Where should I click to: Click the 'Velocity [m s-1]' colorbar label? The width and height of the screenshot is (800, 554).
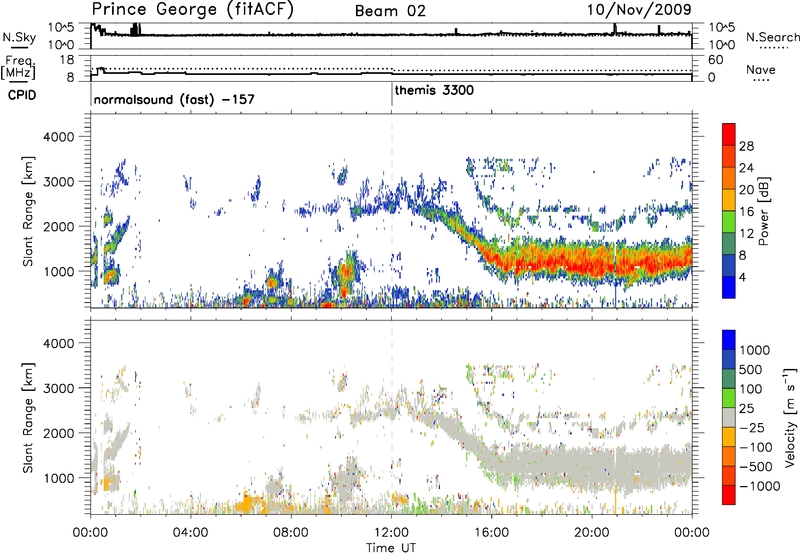click(x=790, y=417)
